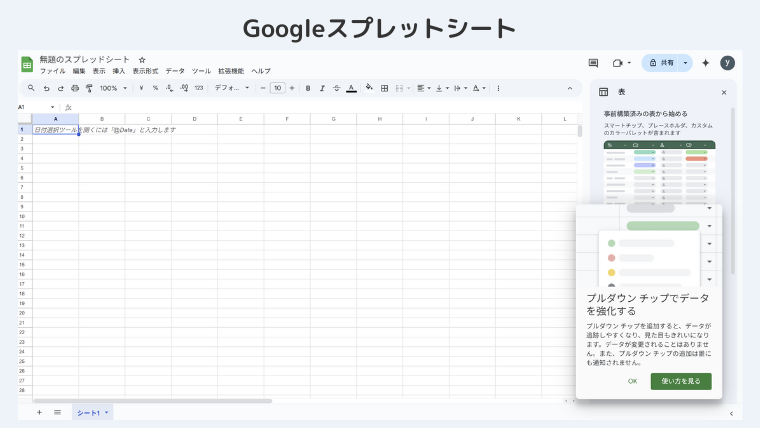Viewport: 760px width, 428px height.
Task: Select the paint format tool
Action: (89, 88)
